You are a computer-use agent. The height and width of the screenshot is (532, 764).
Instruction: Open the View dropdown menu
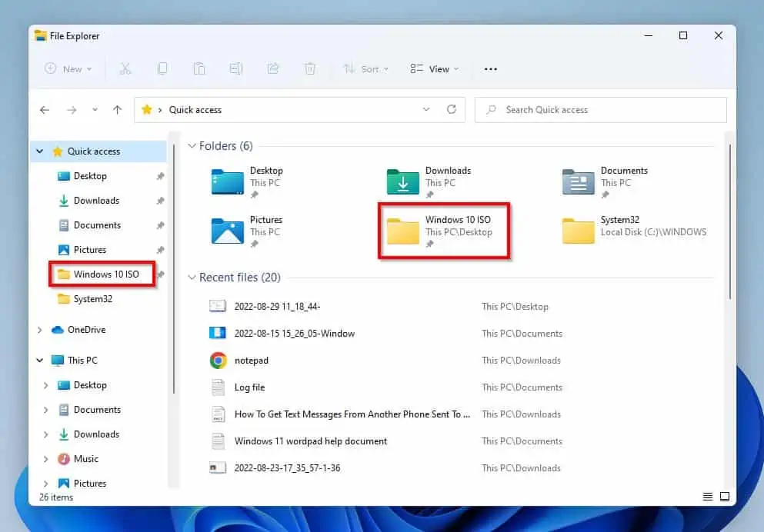click(x=435, y=68)
